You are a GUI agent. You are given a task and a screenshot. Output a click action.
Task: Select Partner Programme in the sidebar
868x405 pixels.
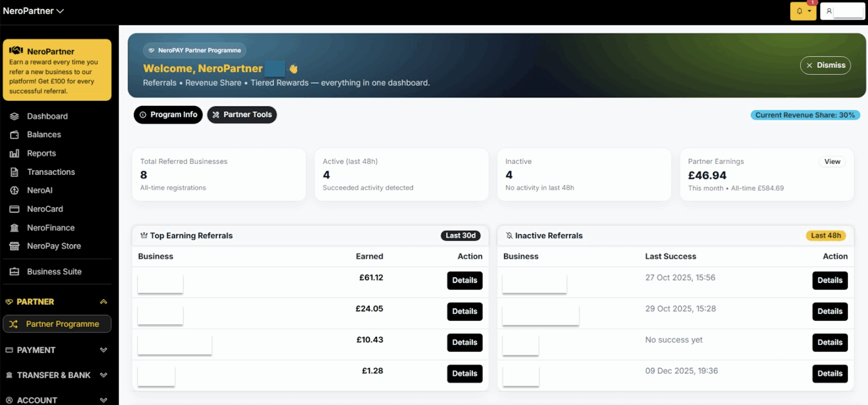pyautogui.click(x=57, y=324)
